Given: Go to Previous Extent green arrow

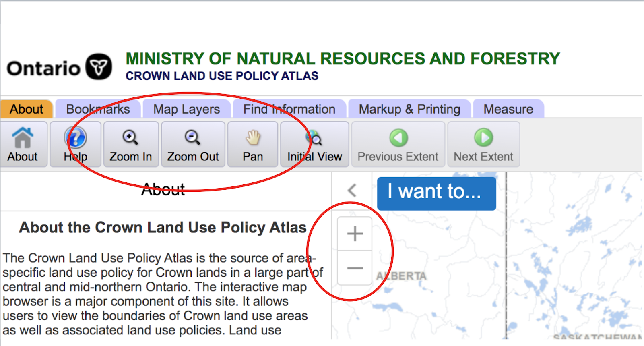Looking at the screenshot, I should (x=398, y=144).
